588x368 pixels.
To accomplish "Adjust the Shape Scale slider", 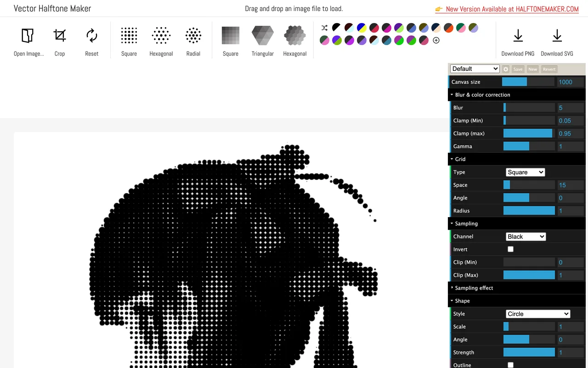I will [x=529, y=327].
